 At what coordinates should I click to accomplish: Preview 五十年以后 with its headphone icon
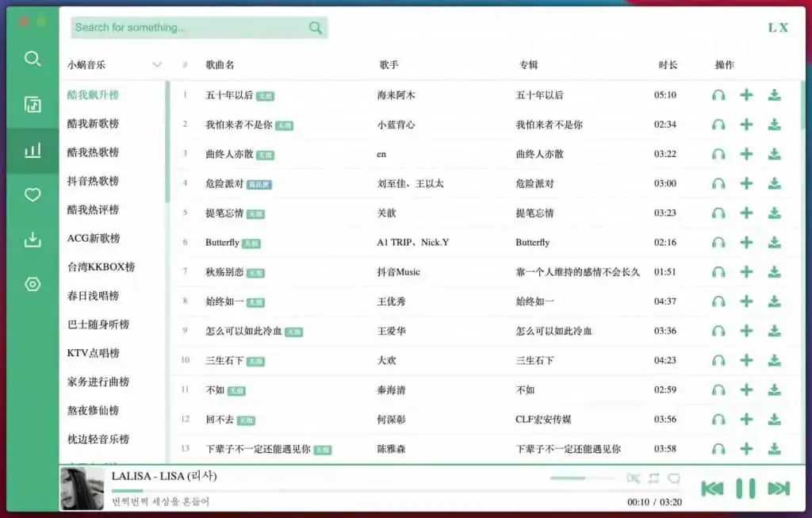click(x=718, y=95)
